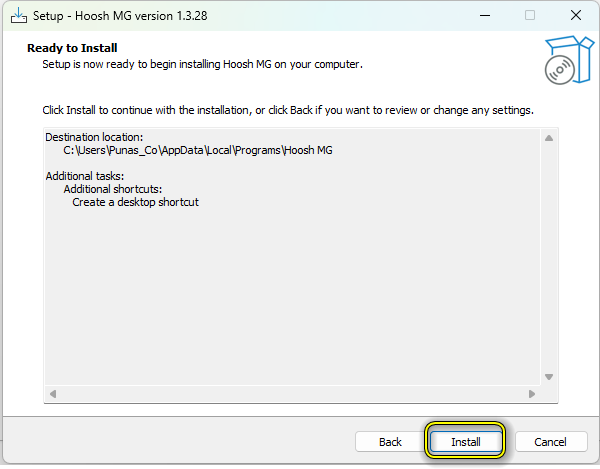The width and height of the screenshot is (600, 469).
Task: Click the vertical scrollbar track of summary
Action: (x=548, y=260)
